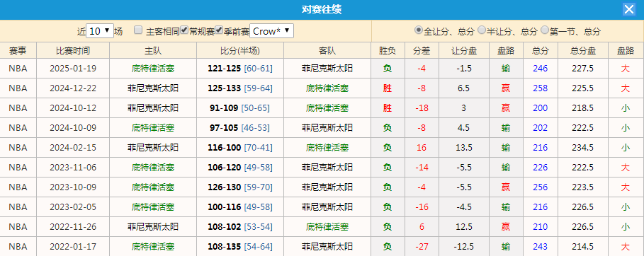This screenshot has height=256, width=644.
Task: Click the date 2024-10-09
Action: [x=73, y=128]
